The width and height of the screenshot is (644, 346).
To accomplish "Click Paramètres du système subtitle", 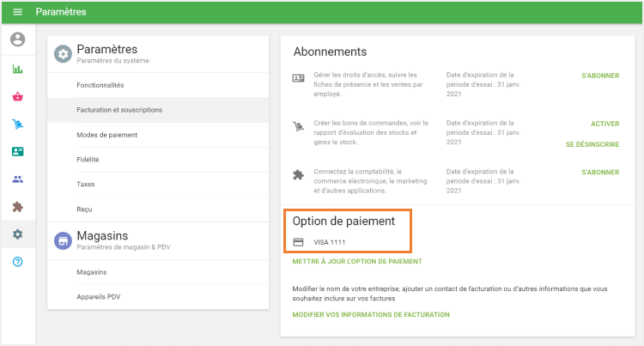I will (x=113, y=61).
